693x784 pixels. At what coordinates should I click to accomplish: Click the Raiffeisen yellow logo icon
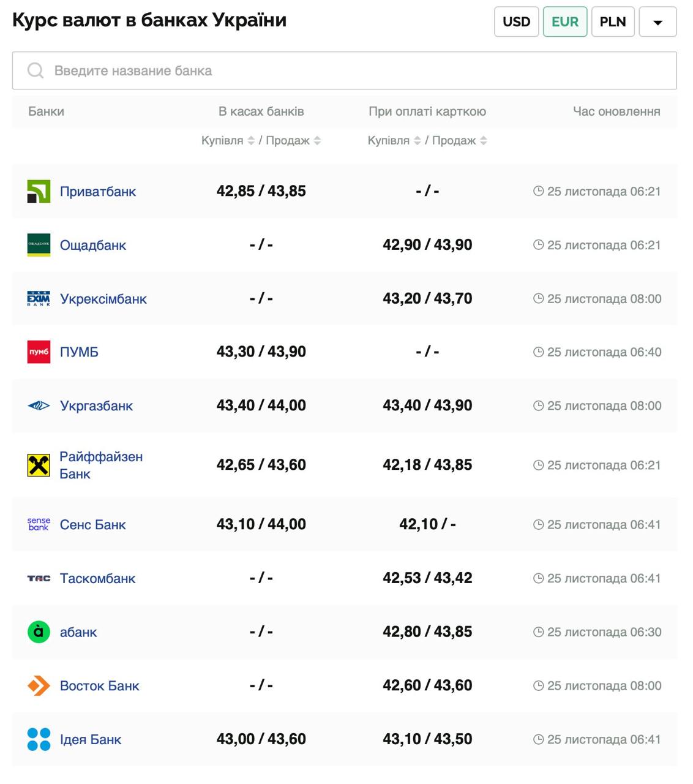39,466
